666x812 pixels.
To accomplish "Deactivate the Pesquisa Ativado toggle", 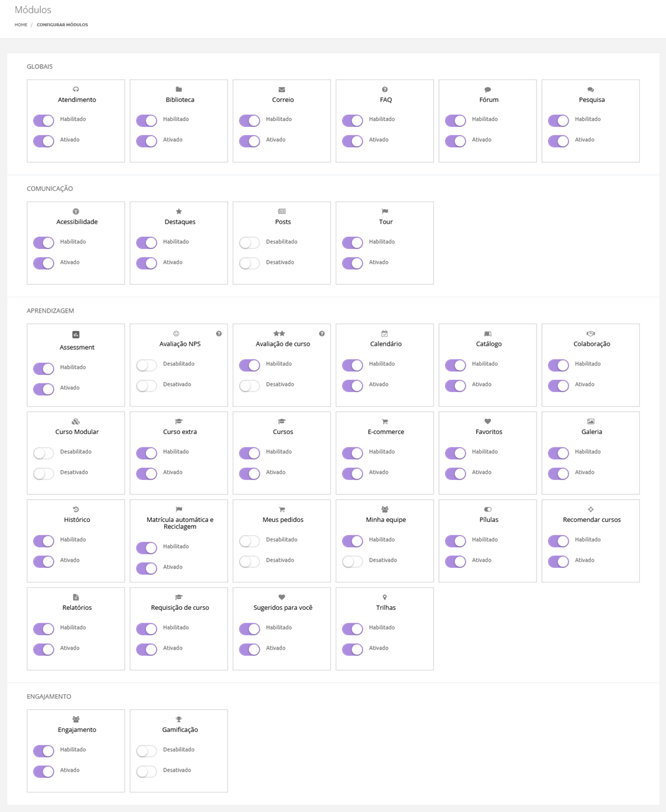I will point(558,142).
